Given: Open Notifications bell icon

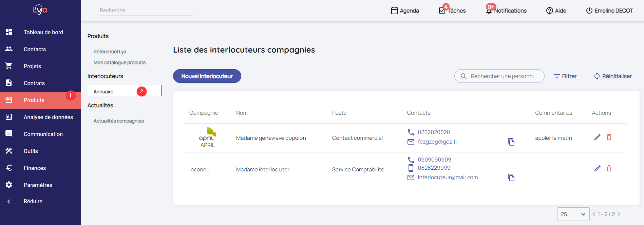Looking at the screenshot, I should (x=489, y=11).
